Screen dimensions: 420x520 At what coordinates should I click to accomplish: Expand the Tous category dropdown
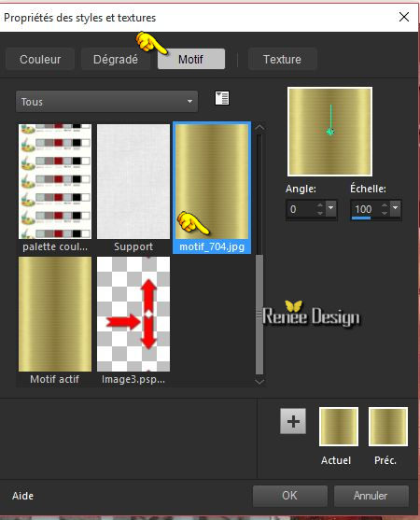[106, 102]
